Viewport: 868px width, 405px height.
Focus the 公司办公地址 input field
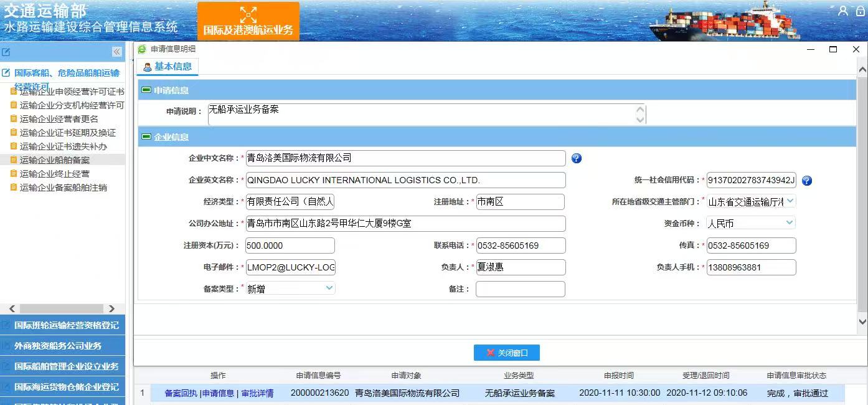click(x=406, y=224)
